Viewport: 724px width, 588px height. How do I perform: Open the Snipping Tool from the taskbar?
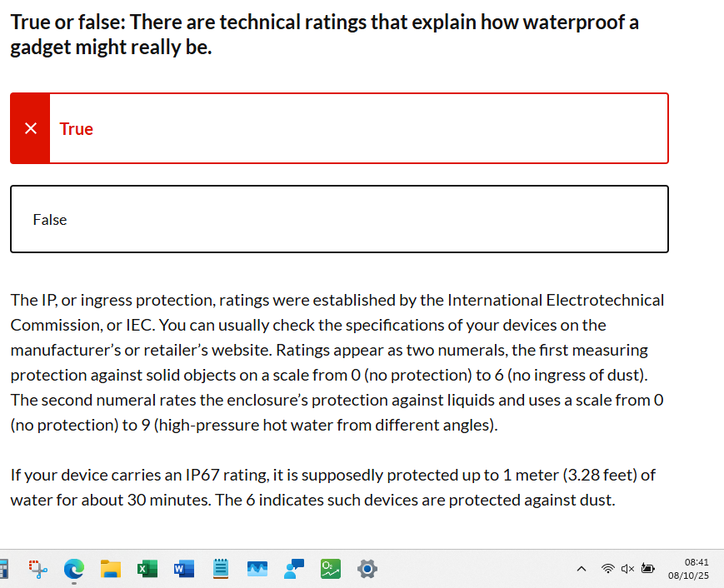point(37,569)
